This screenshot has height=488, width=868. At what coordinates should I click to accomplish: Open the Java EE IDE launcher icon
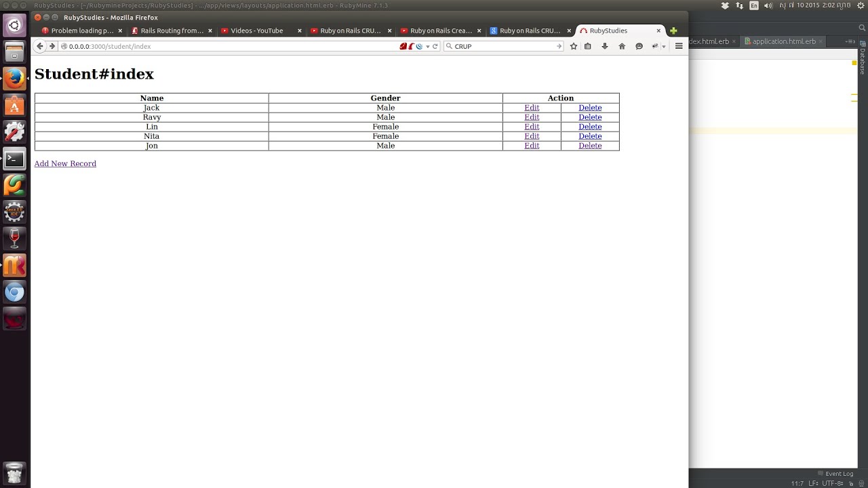pyautogui.click(x=14, y=211)
